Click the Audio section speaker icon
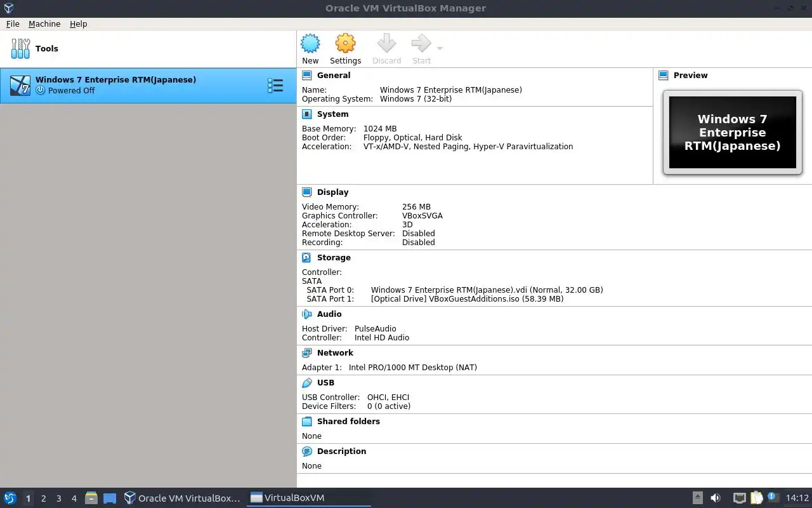This screenshot has width=812, height=508. (x=307, y=314)
